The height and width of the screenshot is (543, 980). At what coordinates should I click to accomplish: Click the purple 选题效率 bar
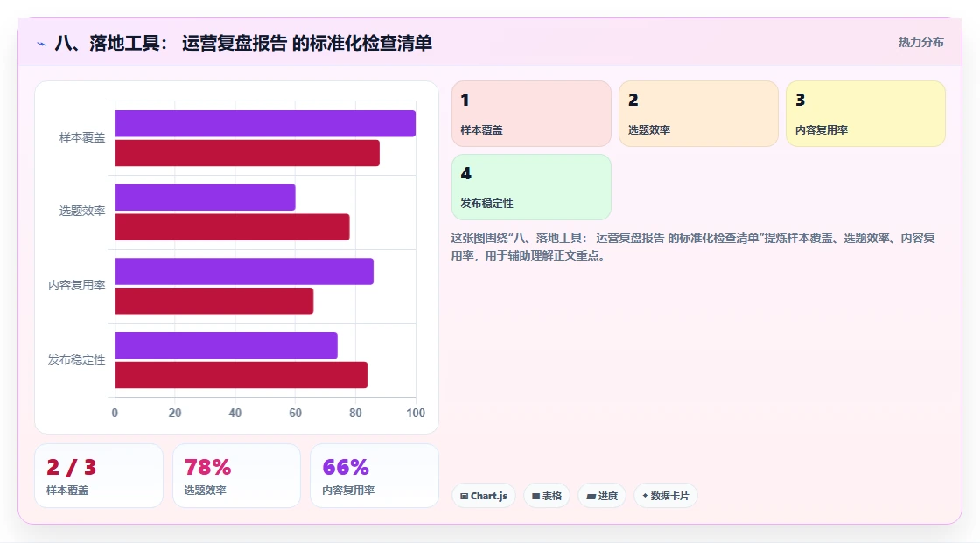(205, 198)
